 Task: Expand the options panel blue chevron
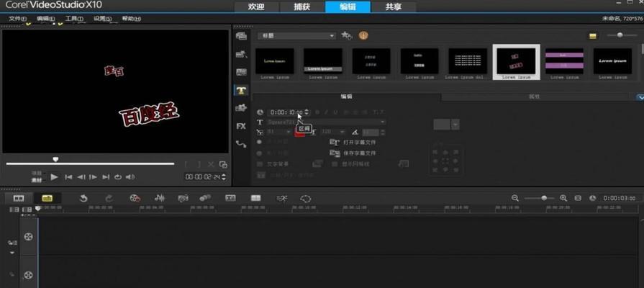pyautogui.click(x=640, y=97)
